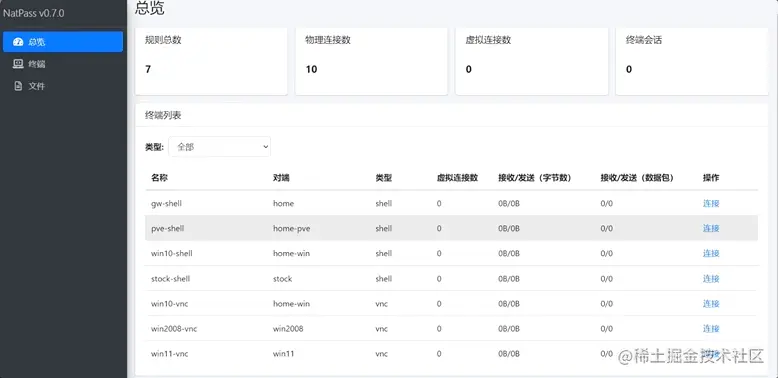The width and height of the screenshot is (778, 378).
Task: Select the win2008-vnc name cell
Action: coord(174,328)
